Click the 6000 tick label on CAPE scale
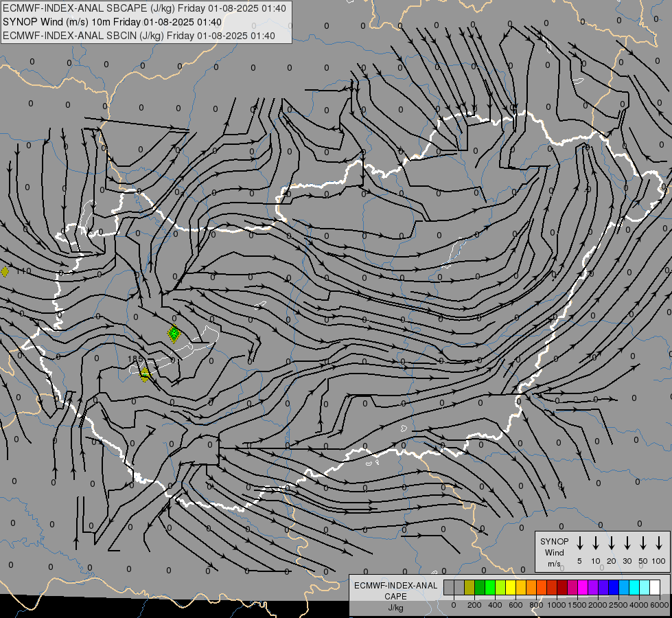This screenshot has width=672, height=618. tap(659, 605)
